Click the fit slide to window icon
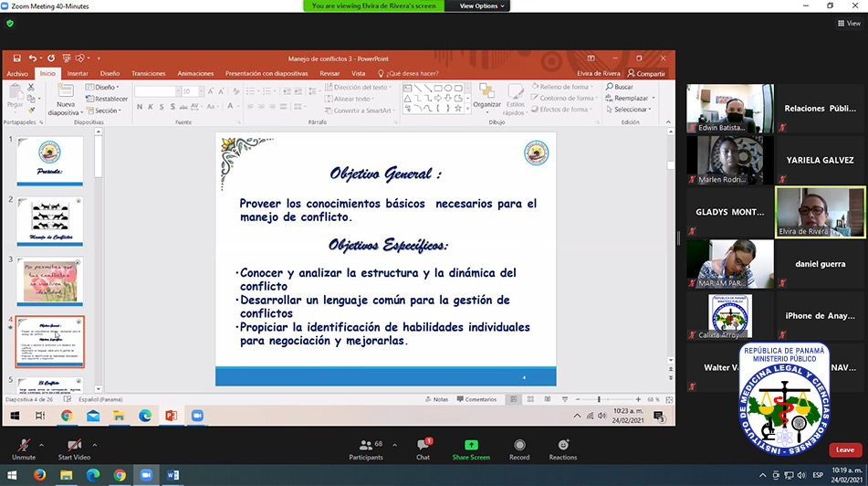868x486 pixels. [669, 399]
